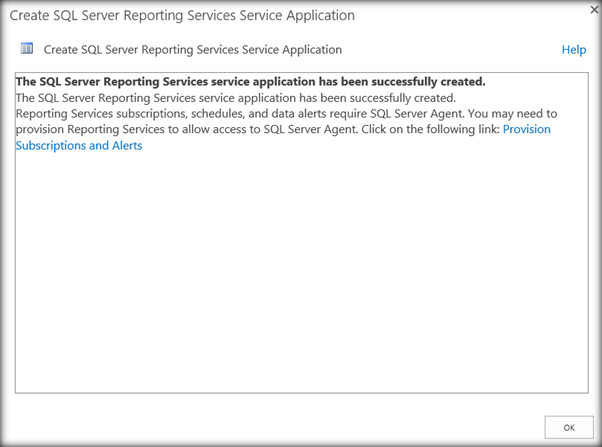This screenshot has width=602, height=447.
Task: Close the dialog with the X button
Action: [594, 10]
